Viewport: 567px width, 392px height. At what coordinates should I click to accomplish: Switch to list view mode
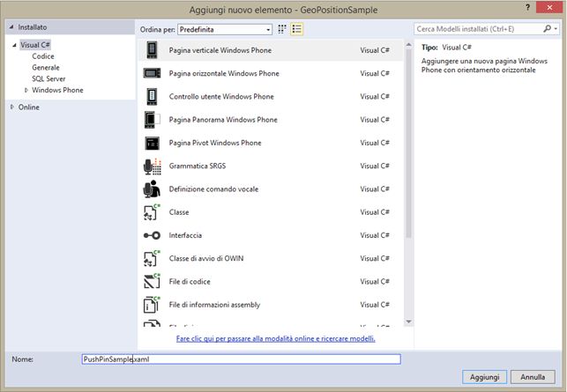297,28
